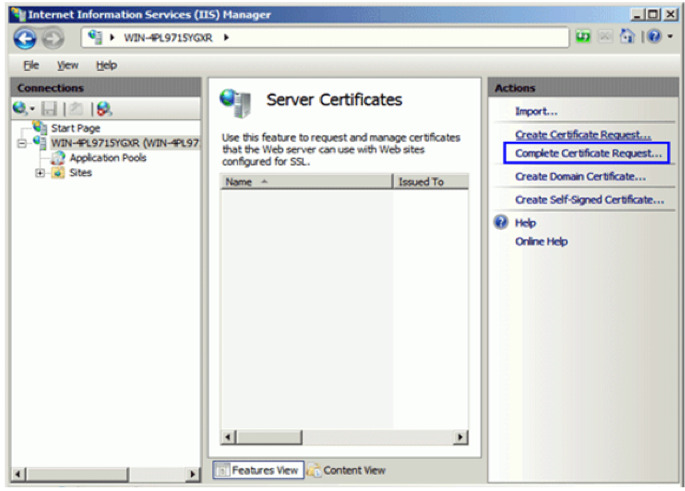Click the Help question-mark icon in Actions

click(501, 222)
